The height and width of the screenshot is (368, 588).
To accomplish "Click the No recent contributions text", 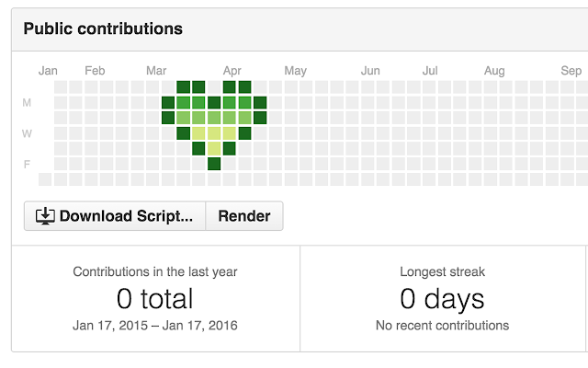I will click(x=442, y=326).
